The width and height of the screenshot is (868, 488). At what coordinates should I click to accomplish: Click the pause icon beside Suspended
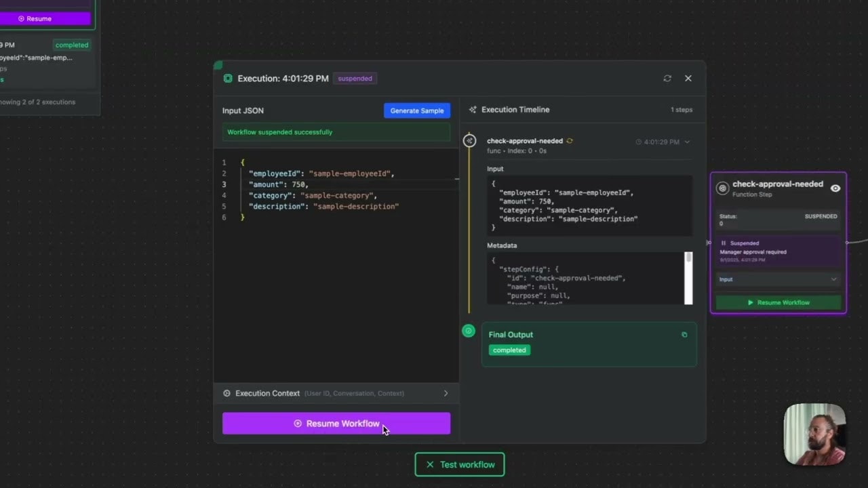click(724, 243)
